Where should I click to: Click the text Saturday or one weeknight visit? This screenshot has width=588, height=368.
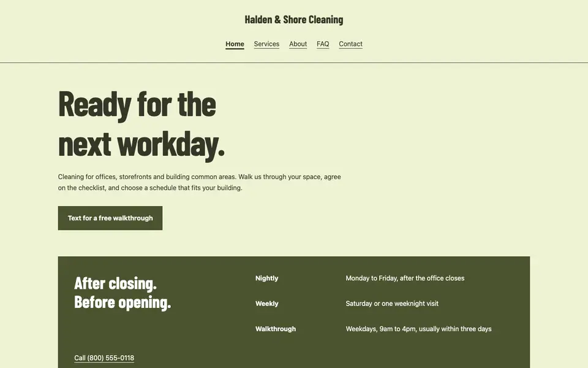click(x=392, y=304)
